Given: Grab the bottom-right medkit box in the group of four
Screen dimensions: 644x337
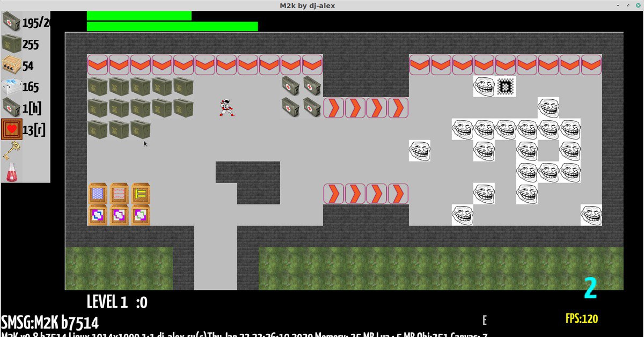Looking at the screenshot, I should click(312, 107).
